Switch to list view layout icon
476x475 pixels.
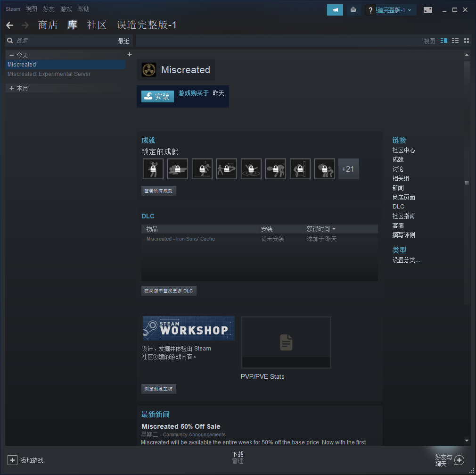455,41
